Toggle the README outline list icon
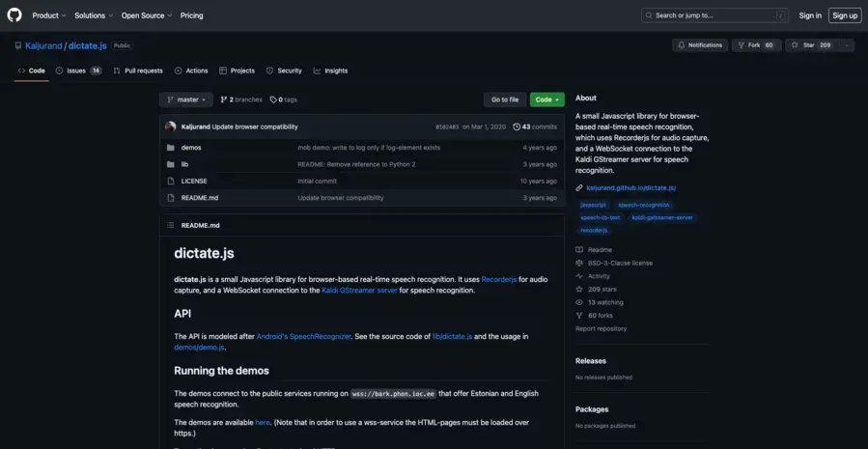 171,225
